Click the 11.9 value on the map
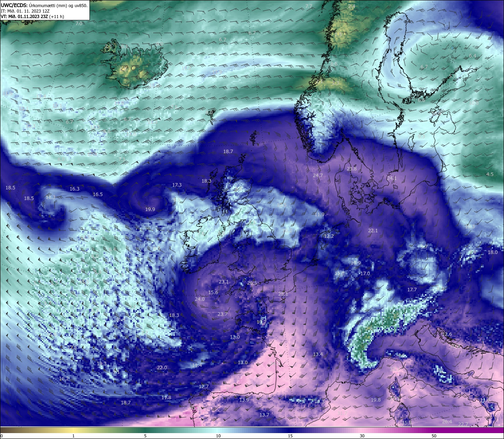This screenshot has width=504, height=439. 319,215
